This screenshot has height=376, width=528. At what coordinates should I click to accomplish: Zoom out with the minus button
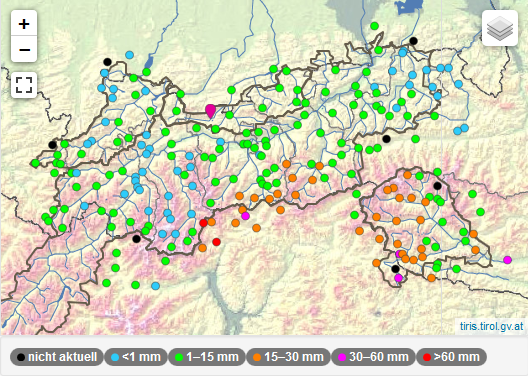[24, 49]
